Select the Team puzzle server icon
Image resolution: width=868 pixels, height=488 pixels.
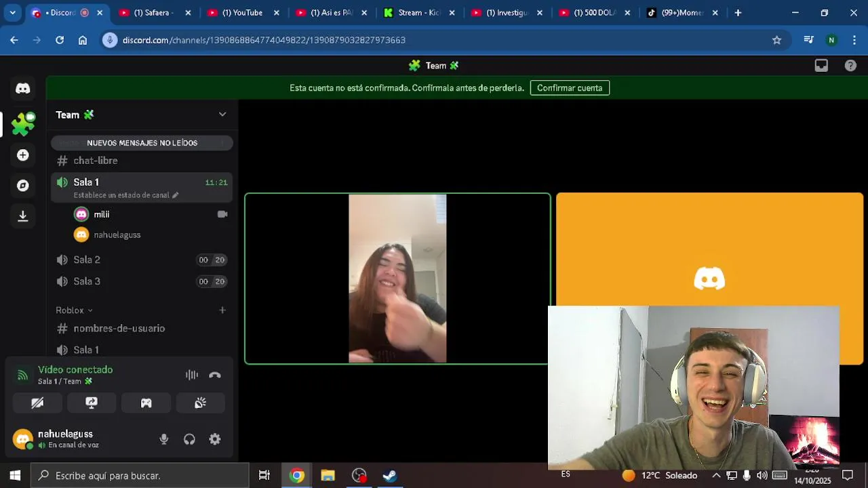[x=23, y=123]
